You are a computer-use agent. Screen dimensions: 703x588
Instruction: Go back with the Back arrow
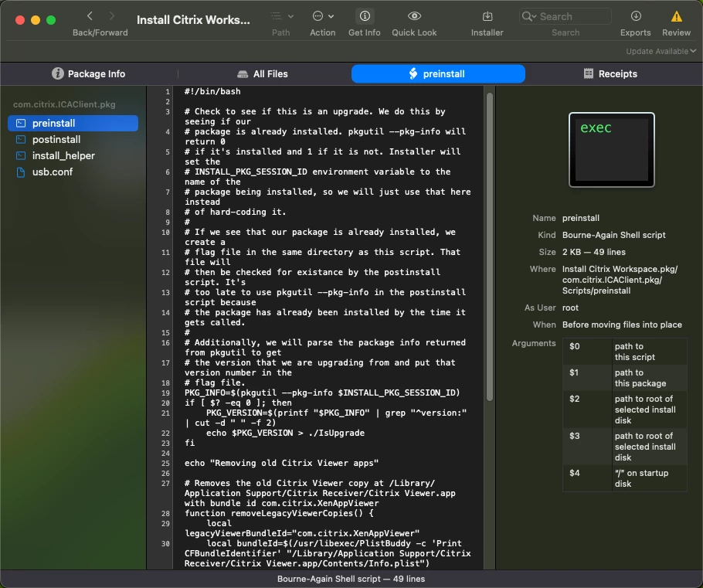point(90,16)
